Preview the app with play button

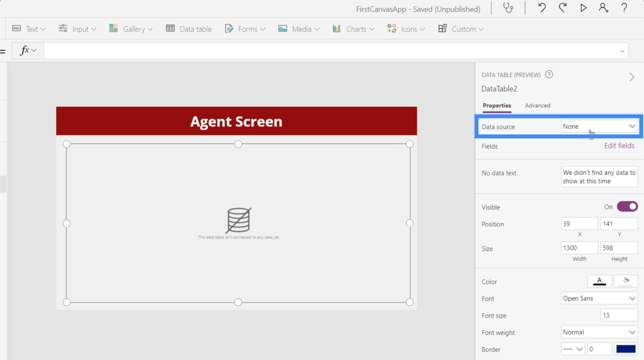click(583, 8)
